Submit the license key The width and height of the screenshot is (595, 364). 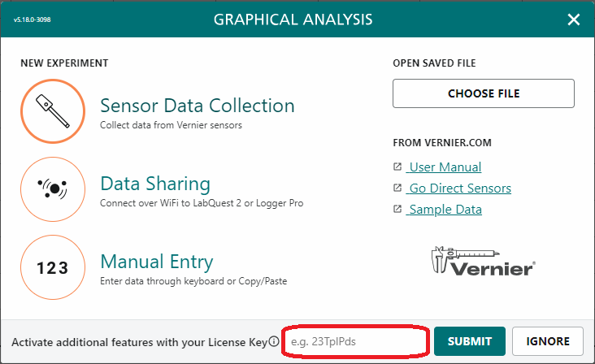click(x=470, y=341)
